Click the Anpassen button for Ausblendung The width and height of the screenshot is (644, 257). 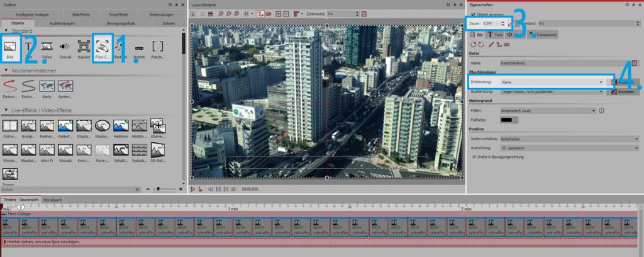(623, 91)
